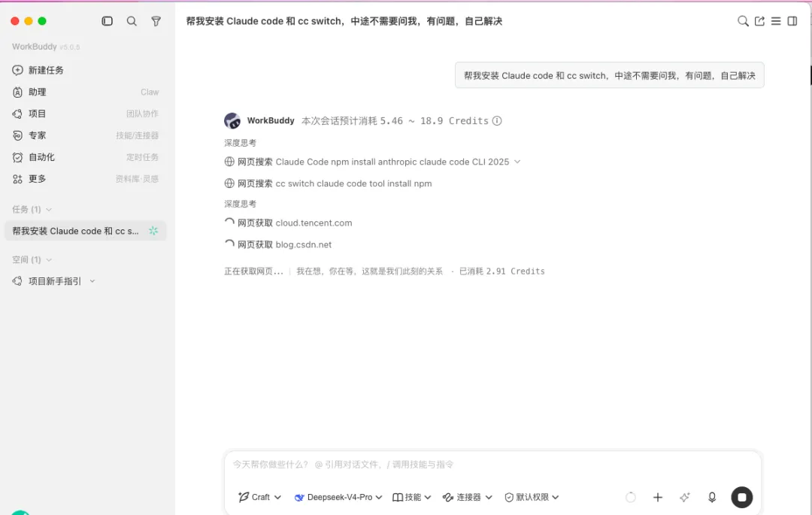Click the 新建任务 plus icon

point(17,70)
